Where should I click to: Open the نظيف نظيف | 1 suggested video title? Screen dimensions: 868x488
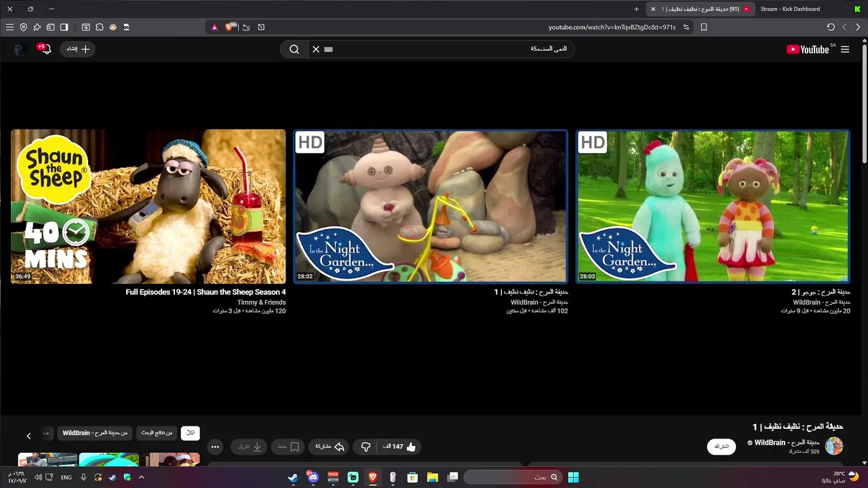point(531,292)
